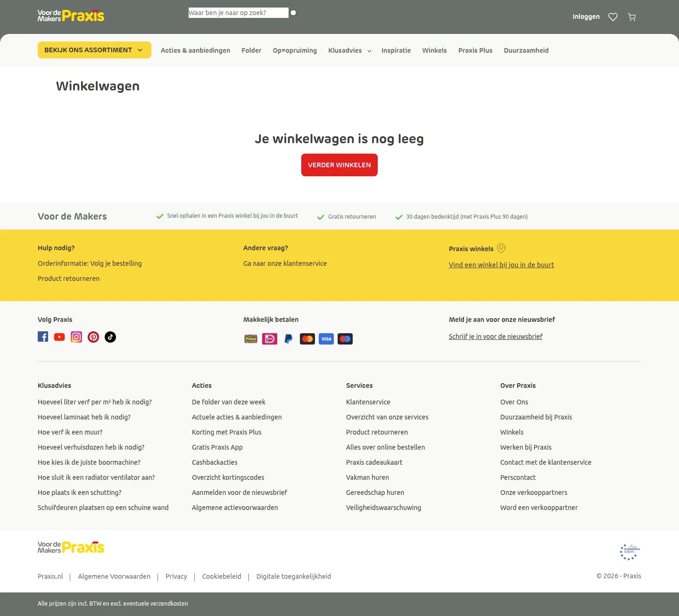The height and width of the screenshot is (616, 679).
Task: Click the Instagram icon under Volg Praxis
Action: click(x=76, y=337)
